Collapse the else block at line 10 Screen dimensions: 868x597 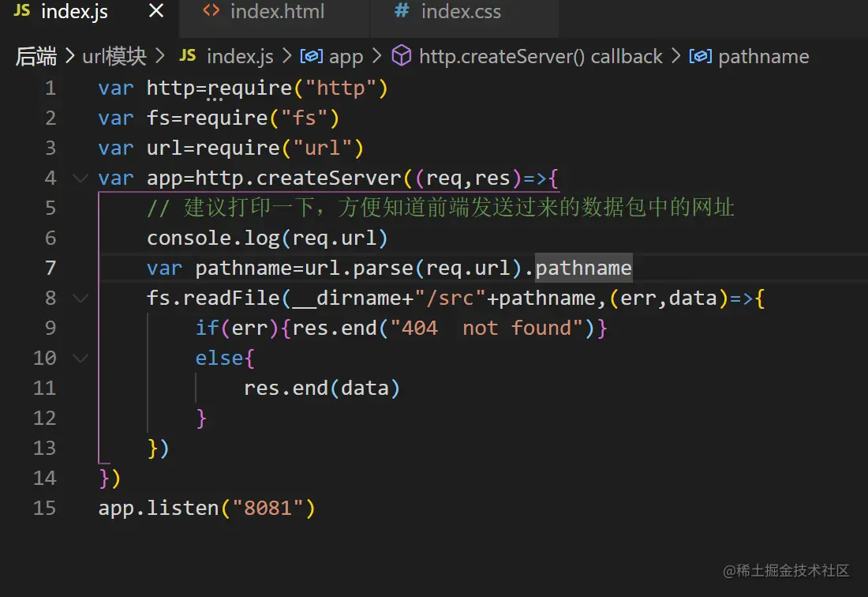tap(80, 359)
